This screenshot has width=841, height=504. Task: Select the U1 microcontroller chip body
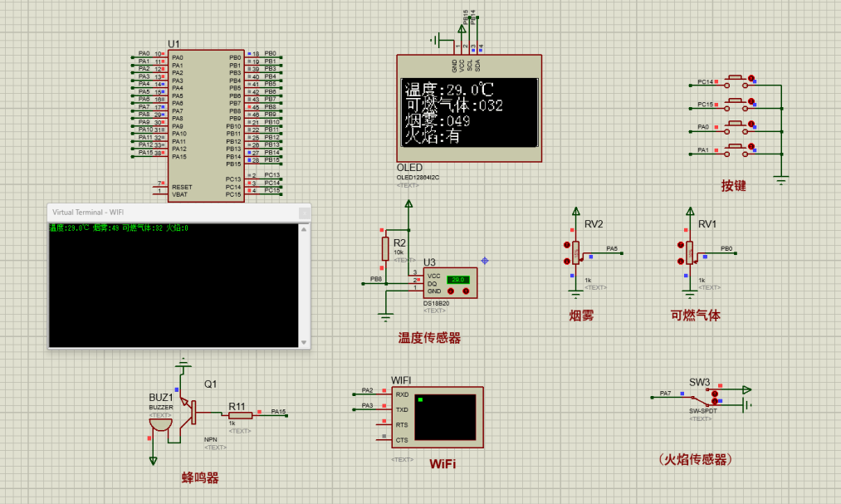pyautogui.click(x=205, y=125)
